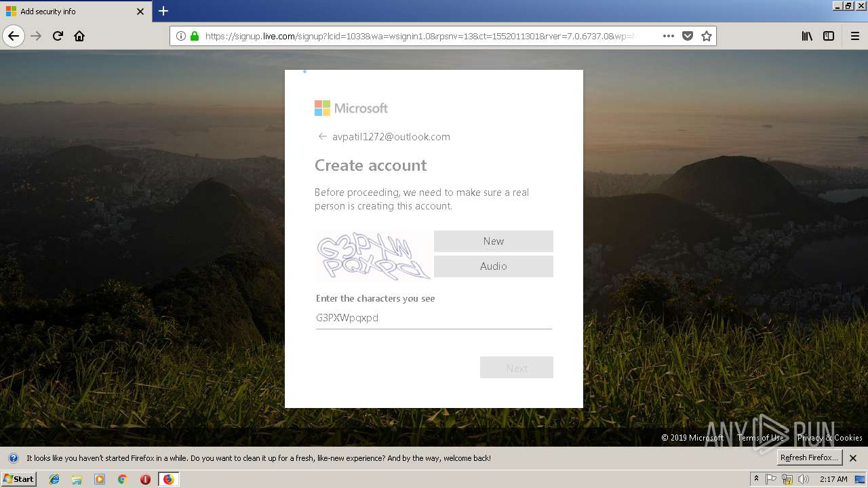Click the captcha characters input field
868x488 pixels.
coord(434,317)
